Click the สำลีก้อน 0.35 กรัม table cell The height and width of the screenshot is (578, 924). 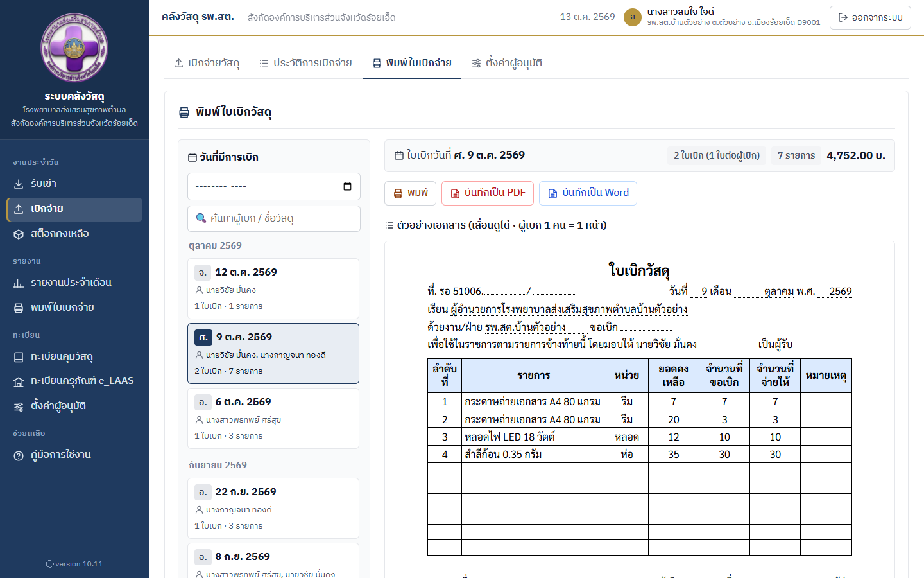[x=534, y=454]
